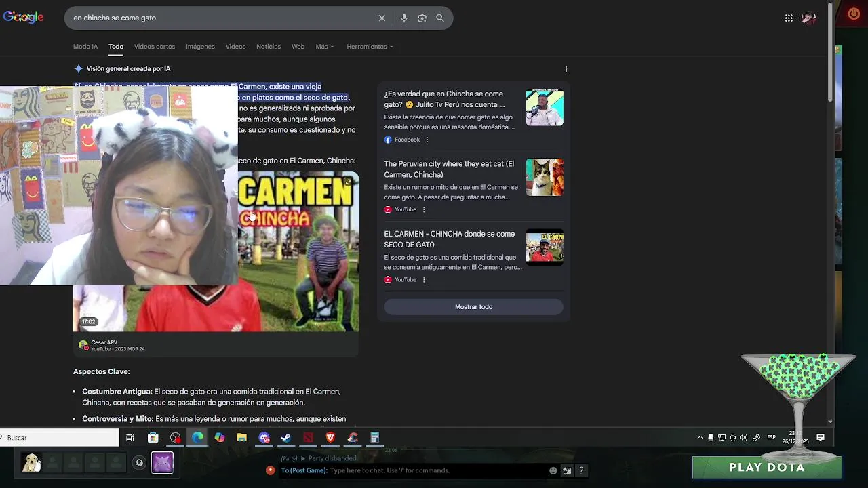This screenshot has width=868, height=488.
Task: Open Discord from the taskbar
Action: [x=264, y=438]
